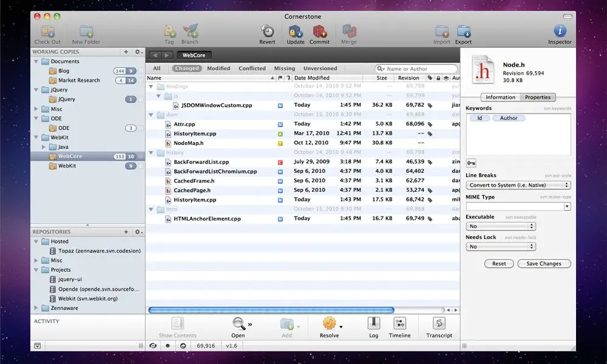Click the Tag toolbar icon
This screenshot has width=607, height=364.
pyautogui.click(x=169, y=32)
